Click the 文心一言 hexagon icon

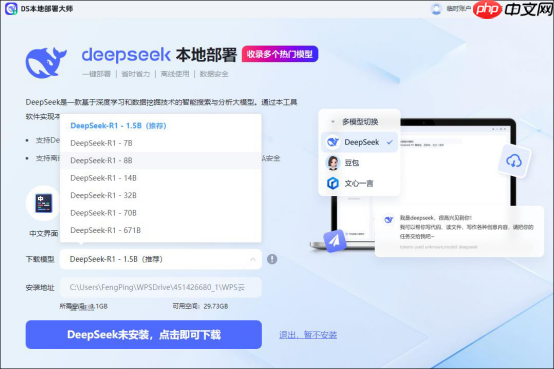(333, 183)
